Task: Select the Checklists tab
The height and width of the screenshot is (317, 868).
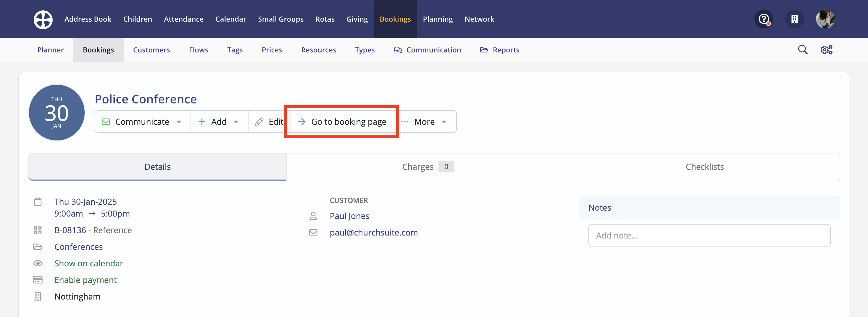Action: [x=705, y=167]
